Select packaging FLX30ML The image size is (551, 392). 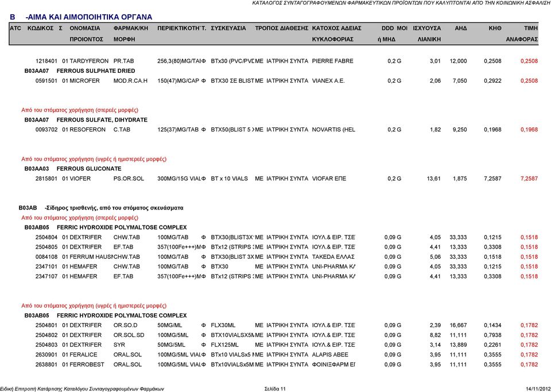pos(223,325)
